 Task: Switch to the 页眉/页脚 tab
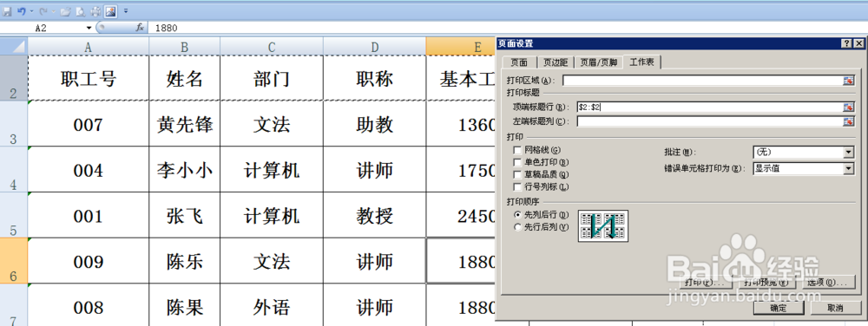(x=598, y=62)
